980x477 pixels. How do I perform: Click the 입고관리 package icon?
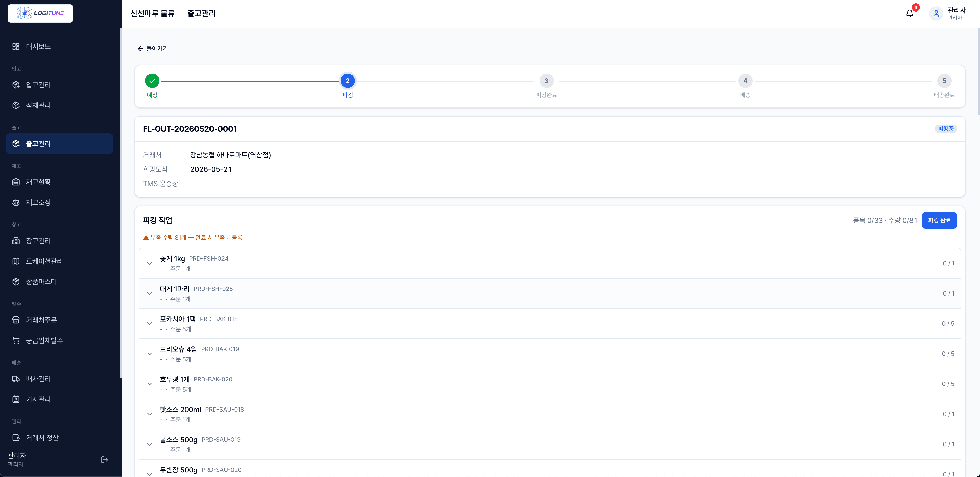point(16,85)
